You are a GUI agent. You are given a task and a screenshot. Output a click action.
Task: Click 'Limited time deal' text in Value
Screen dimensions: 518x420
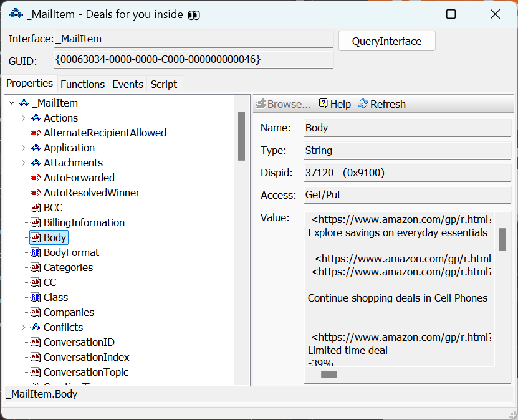(348, 350)
